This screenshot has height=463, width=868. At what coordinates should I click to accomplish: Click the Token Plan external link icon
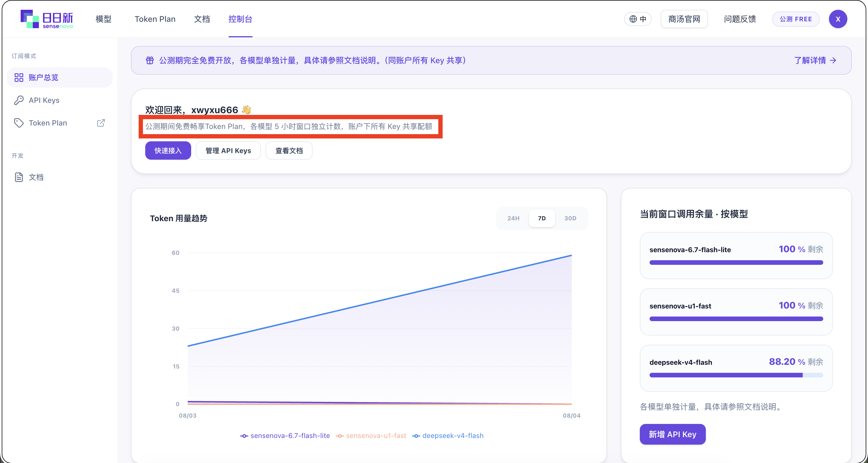tap(101, 123)
